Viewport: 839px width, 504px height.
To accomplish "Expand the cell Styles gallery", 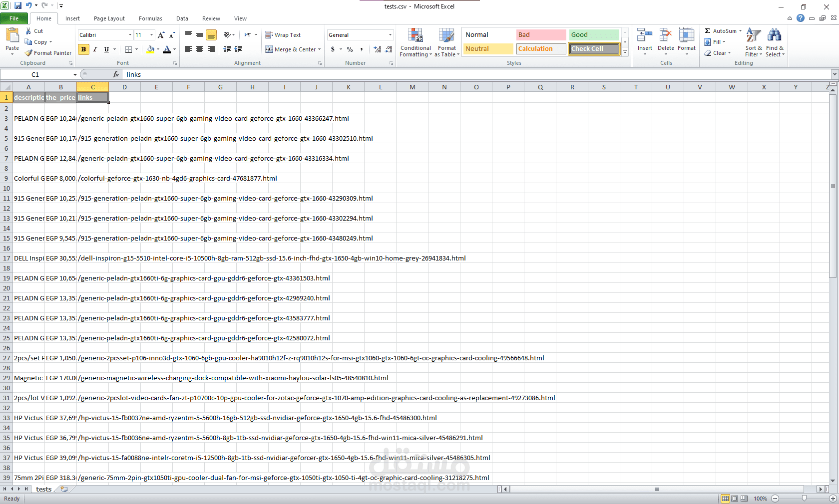I will 625,52.
